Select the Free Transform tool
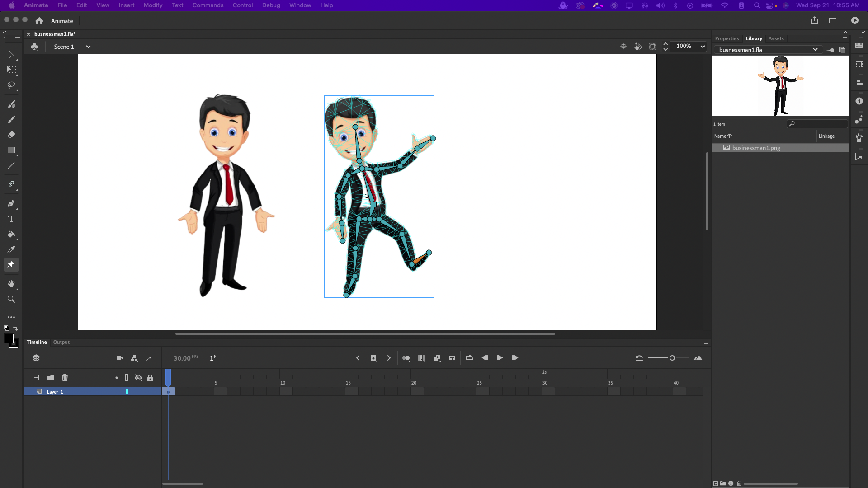868x488 pixels. click(11, 70)
